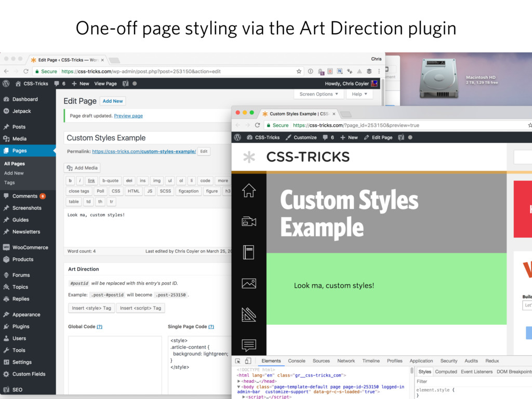Viewport: 532px width, 399px height.
Task: Open the image gallery icon in CSS-Tricks sidebar
Action: tap(249, 283)
